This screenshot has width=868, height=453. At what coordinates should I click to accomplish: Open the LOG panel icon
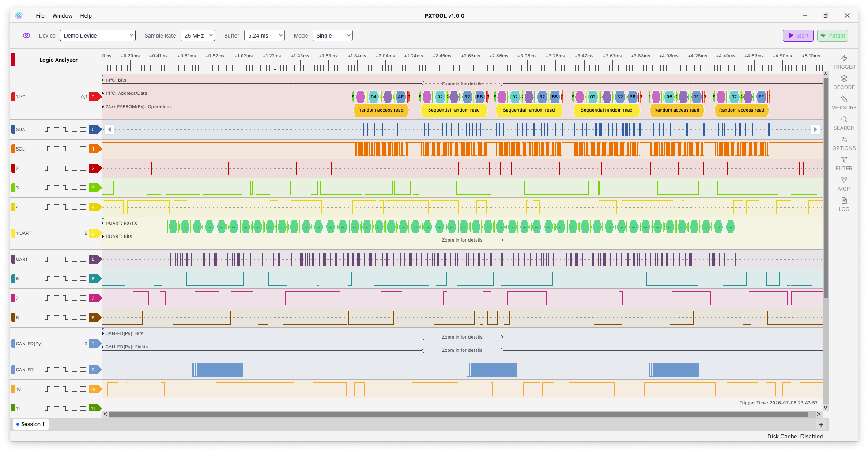[x=844, y=200]
